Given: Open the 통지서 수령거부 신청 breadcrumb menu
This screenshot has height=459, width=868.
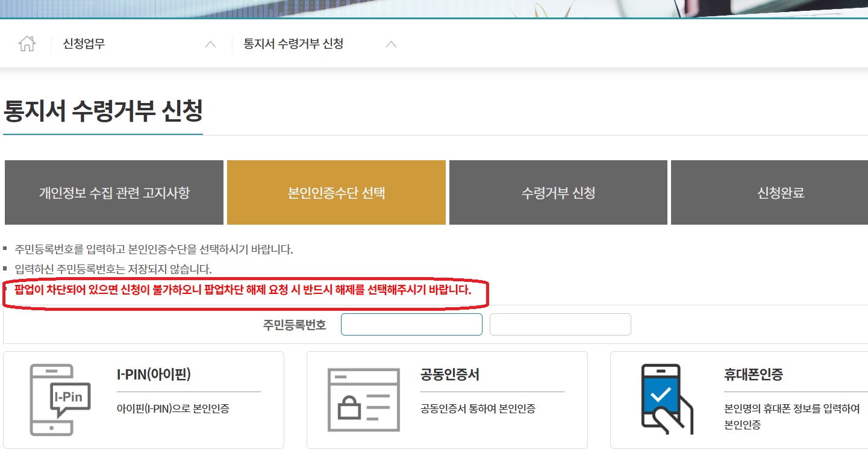Looking at the screenshot, I should (293, 44).
